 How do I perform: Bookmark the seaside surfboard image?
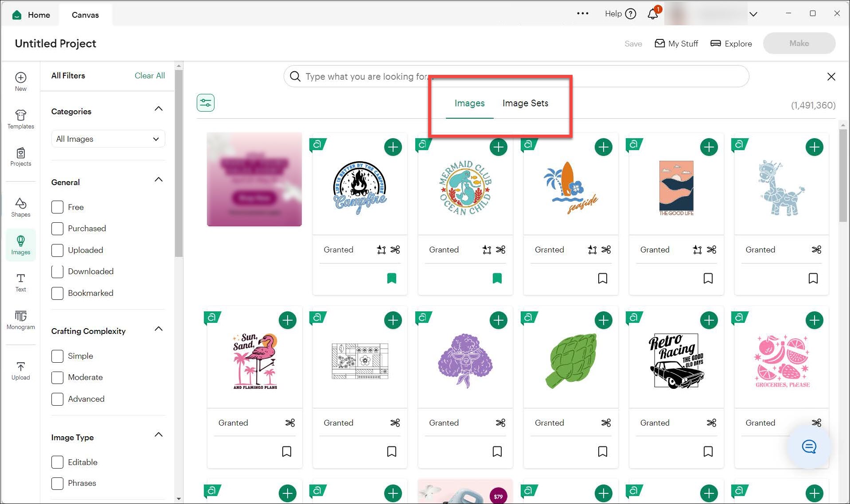click(602, 278)
